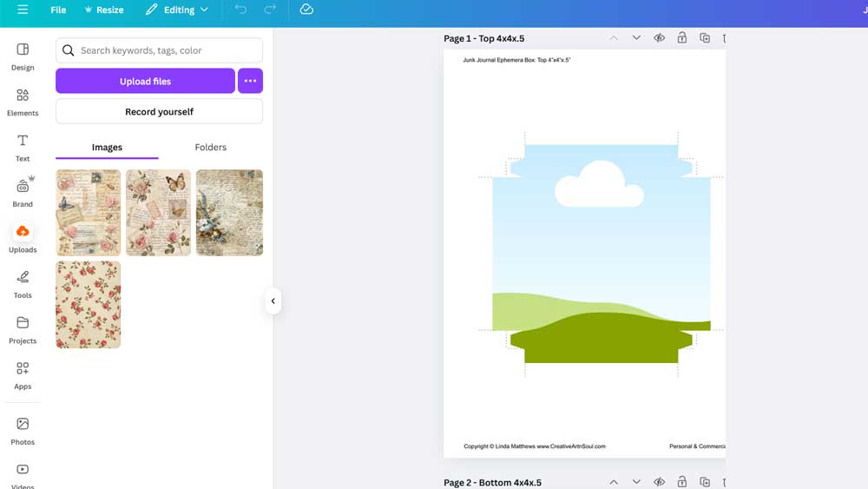
Task: Open upload options three-dot menu
Action: pos(250,81)
